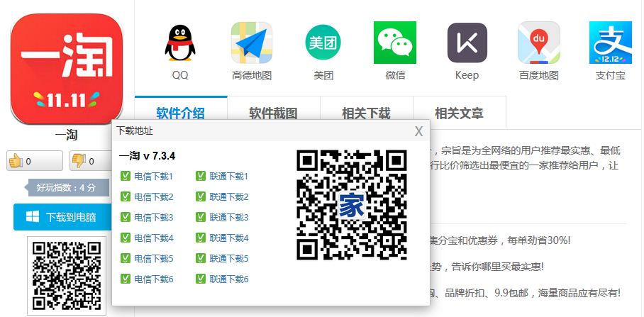
Task: Open the 微信 chat bubbles icon
Action: [x=394, y=43]
